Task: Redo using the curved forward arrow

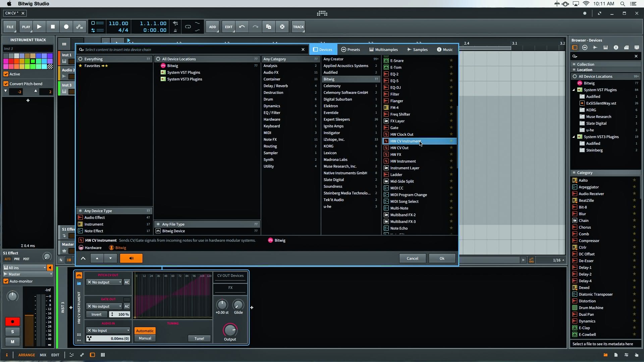Action: point(255,27)
